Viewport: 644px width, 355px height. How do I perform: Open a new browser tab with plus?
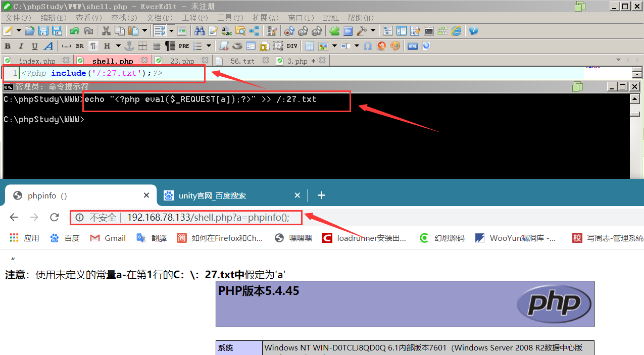321,195
